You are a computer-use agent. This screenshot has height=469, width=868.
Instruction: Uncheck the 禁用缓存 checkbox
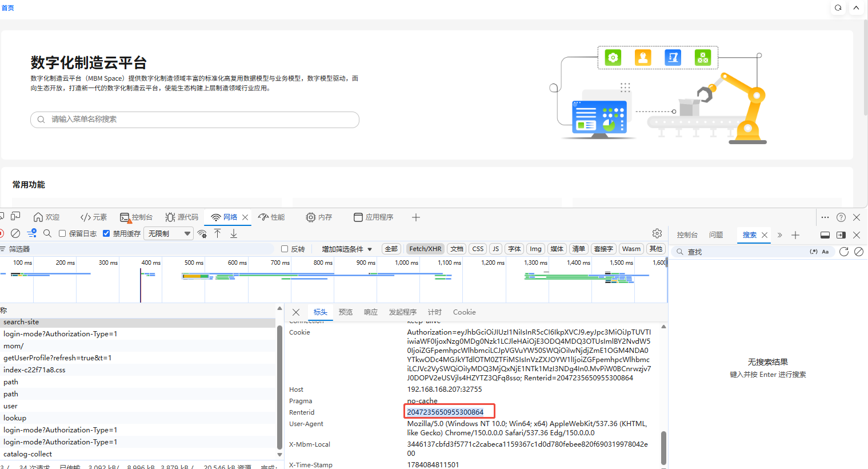click(x=106, y=233)
